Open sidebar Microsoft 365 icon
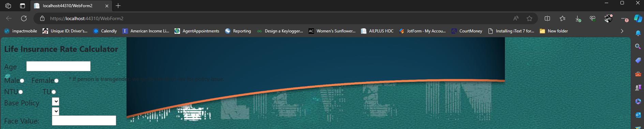This screenshot has width=644, height=129. [x=638, y=101]
